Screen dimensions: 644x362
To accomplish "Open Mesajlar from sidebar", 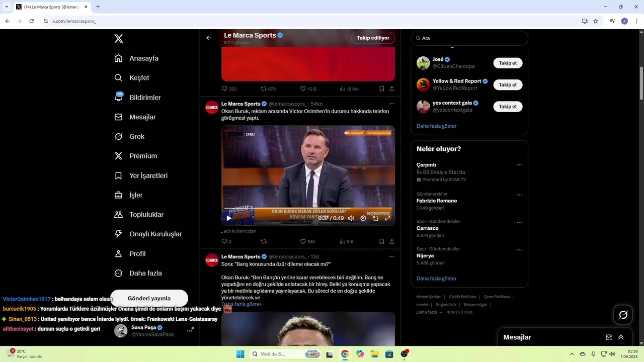I will point(135,117).
